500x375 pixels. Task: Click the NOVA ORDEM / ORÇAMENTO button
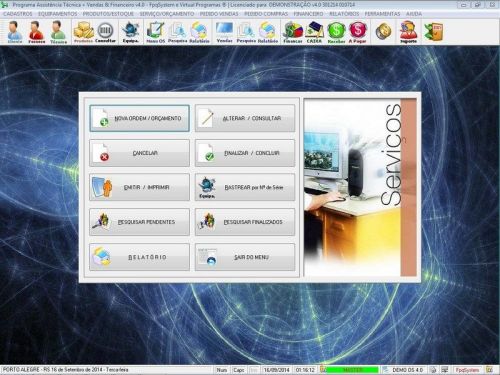click(139, 118)
